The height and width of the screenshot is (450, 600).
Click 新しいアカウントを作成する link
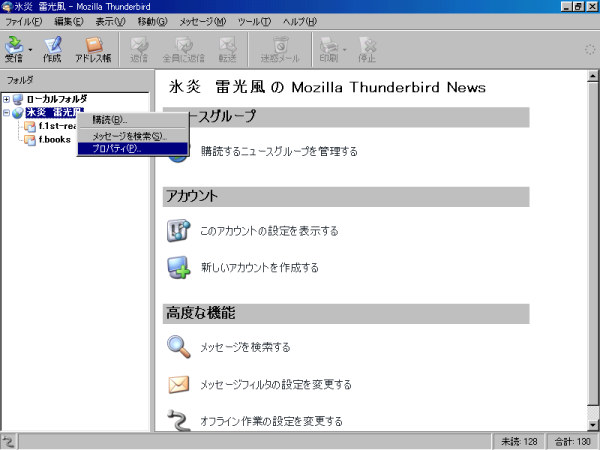[260, 267]
